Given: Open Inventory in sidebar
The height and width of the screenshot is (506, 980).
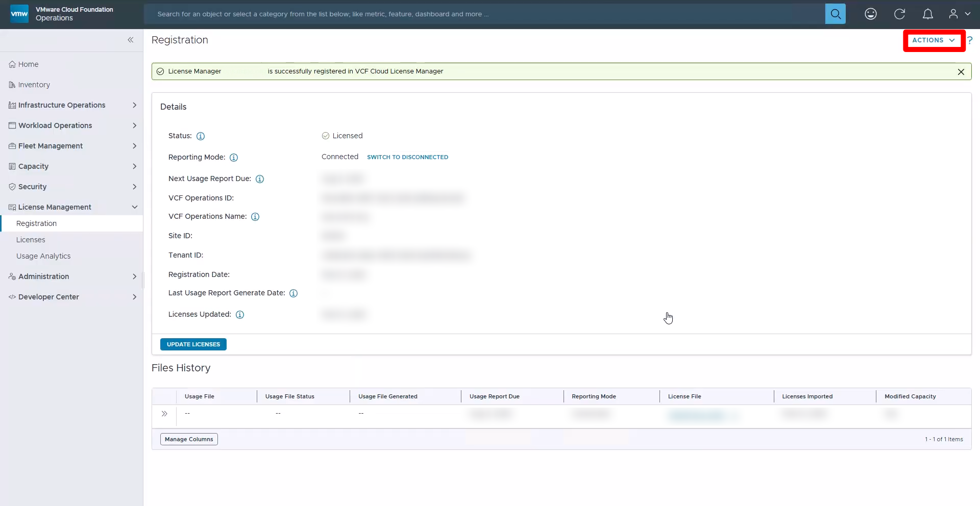Looking at the screenshot, I should point(71,85).
